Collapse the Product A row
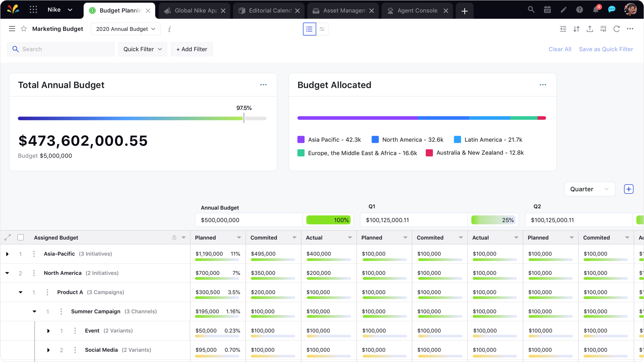 coord(21,292)
